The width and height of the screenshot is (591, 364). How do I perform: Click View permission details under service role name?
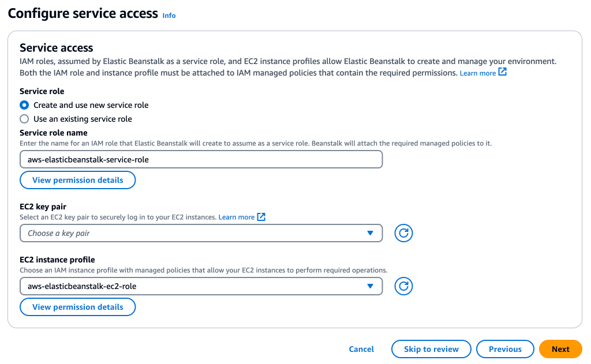[77, 180]
